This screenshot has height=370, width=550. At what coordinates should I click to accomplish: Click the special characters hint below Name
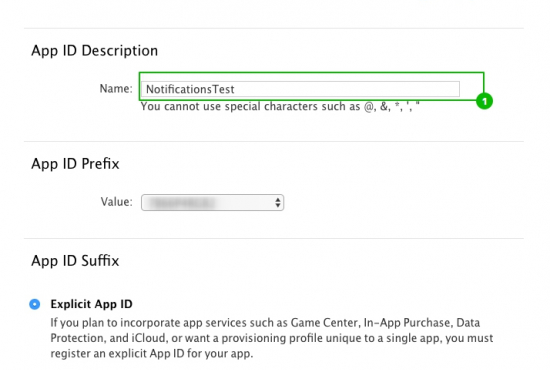click(x=280, y=106)
